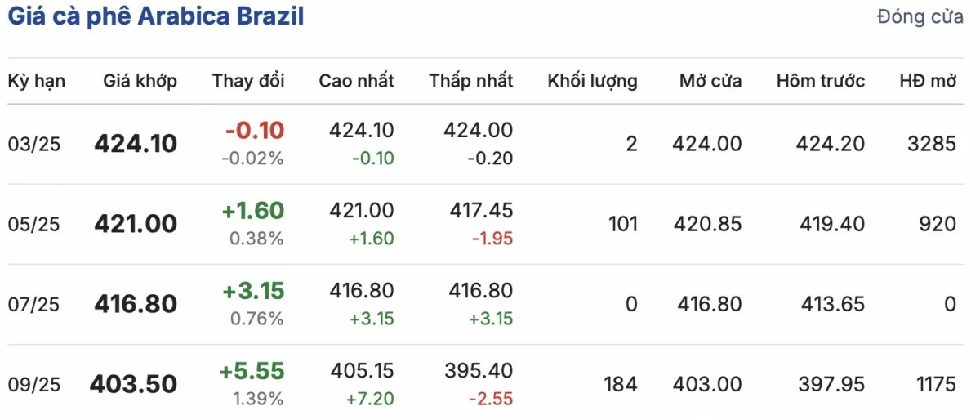
Task: Select the 09/25 contract term cell
Action: coord(34,384)
